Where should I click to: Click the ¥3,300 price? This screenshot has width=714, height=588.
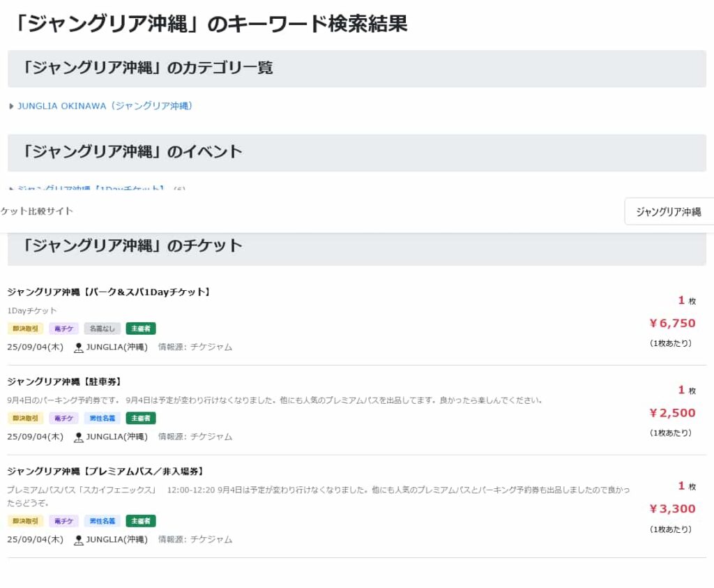(x=673, y=508)
